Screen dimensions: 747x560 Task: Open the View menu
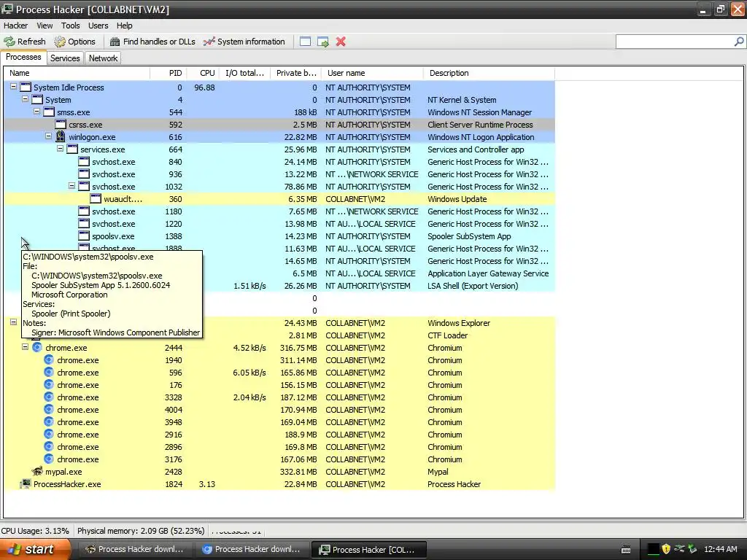(x=44, y=26)
